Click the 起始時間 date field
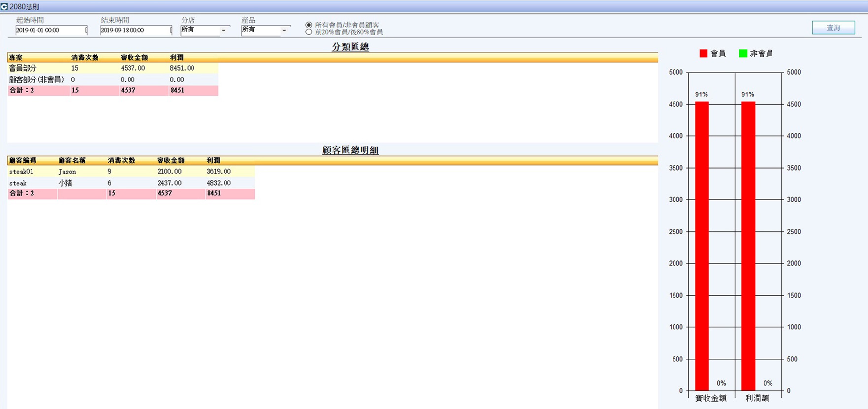The image size is (868, 409). (51, 31)
